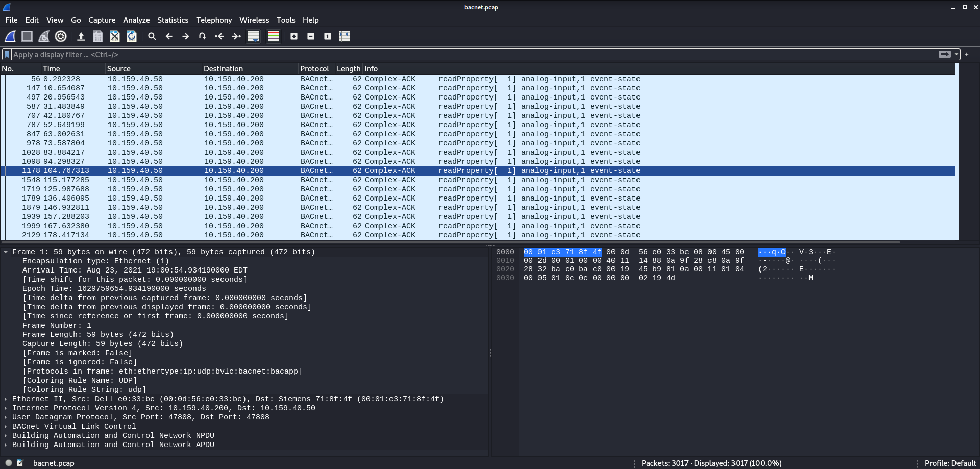Save this capture file
The image size is (980, 469).
(x=98, y=36)
